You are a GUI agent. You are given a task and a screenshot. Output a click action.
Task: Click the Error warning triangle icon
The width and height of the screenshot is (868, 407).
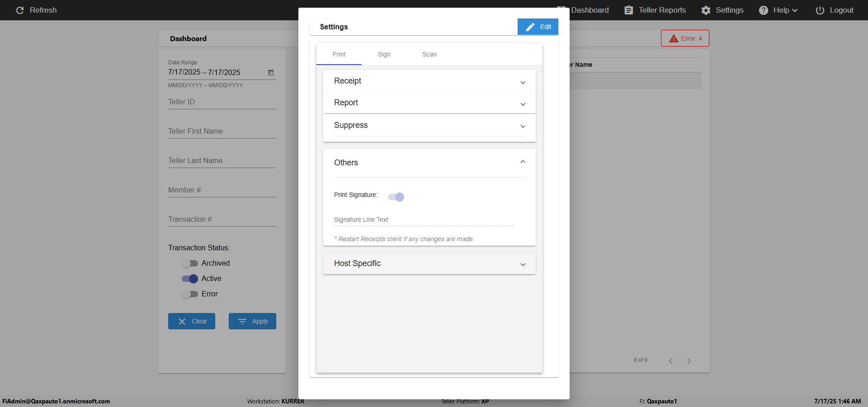674,38
